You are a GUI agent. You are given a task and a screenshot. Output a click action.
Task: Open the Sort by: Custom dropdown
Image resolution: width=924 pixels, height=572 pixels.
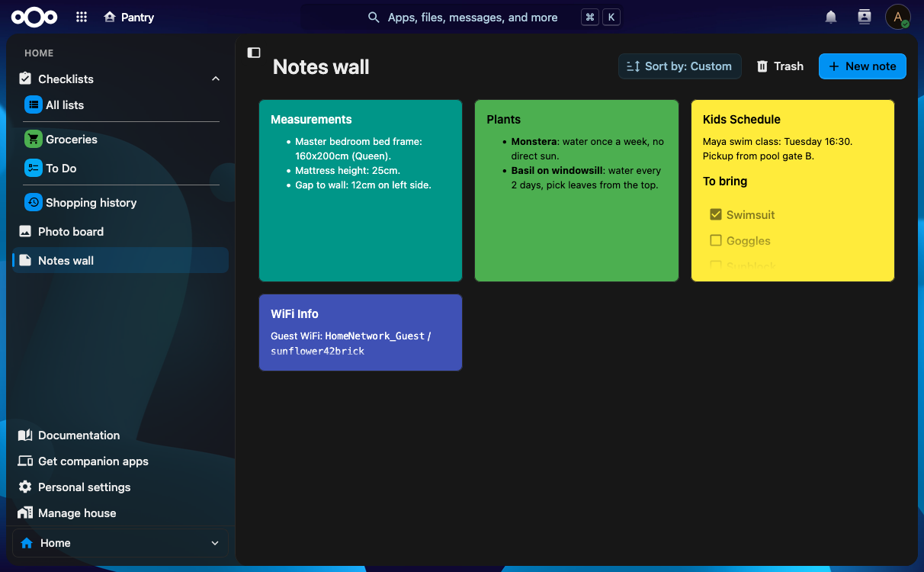680,66
